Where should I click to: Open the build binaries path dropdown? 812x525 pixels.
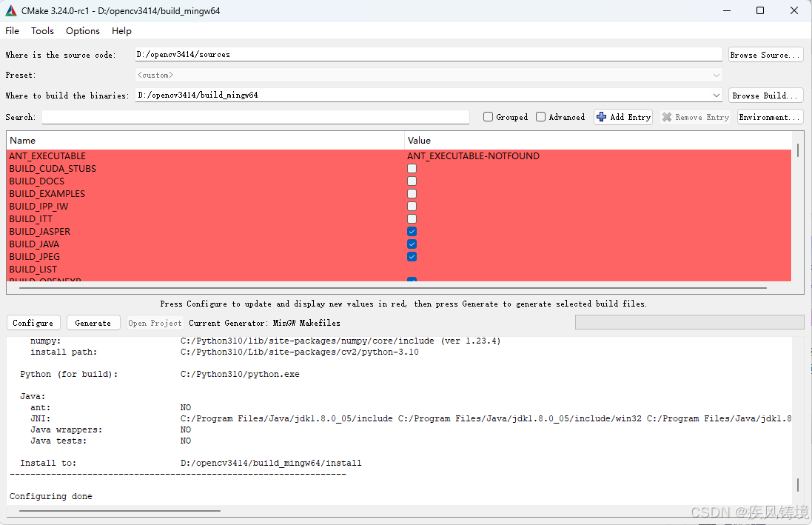coord(717,96)
